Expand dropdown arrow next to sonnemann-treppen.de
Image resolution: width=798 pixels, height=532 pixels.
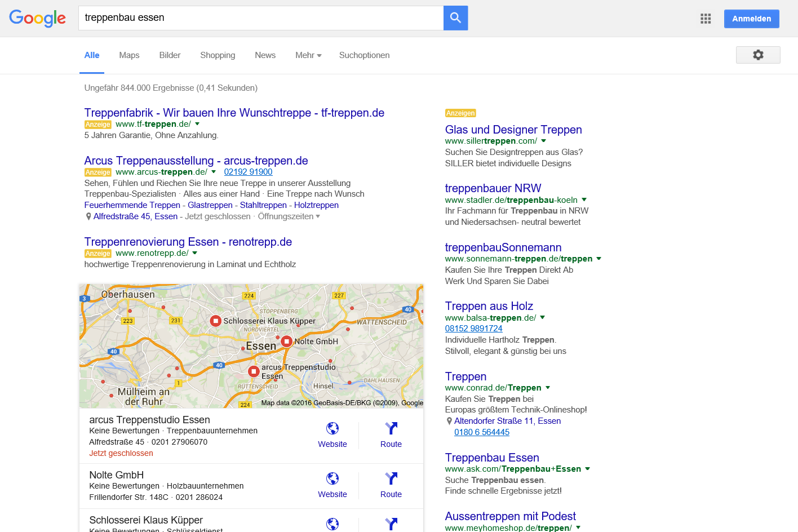[x=599, y=259]
